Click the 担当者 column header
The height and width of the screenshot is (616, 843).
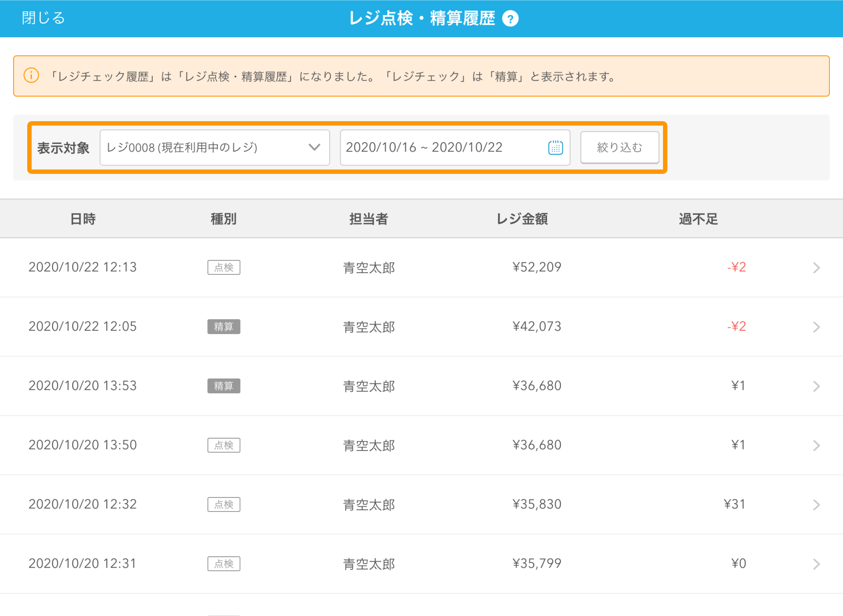[x=369, y=219]
